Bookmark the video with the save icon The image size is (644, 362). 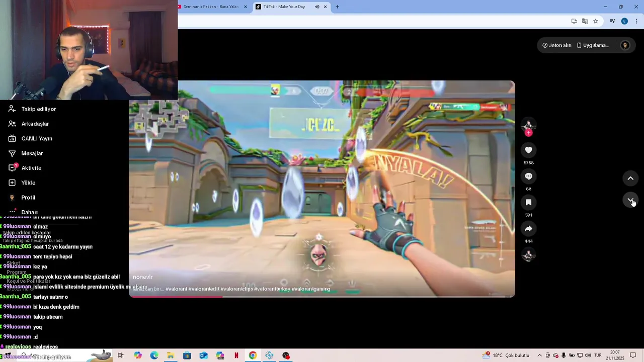(x=528, y=202)
